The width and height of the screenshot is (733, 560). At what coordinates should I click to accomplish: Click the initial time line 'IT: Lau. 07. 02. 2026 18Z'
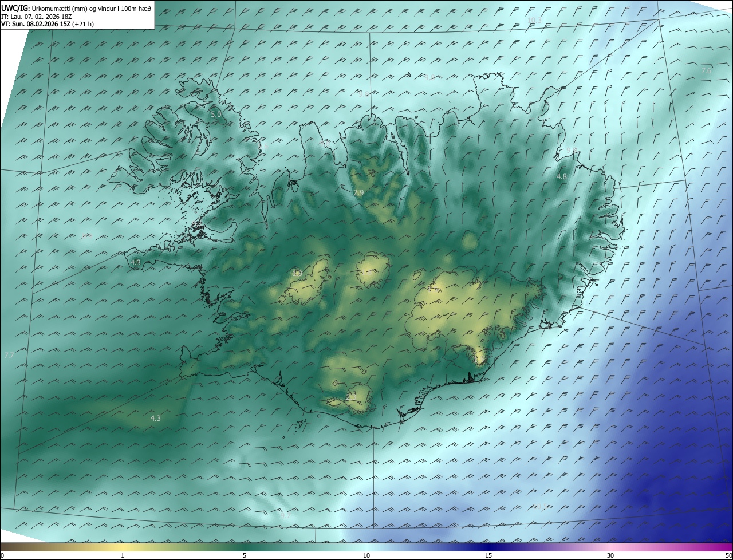pos(36,17)
